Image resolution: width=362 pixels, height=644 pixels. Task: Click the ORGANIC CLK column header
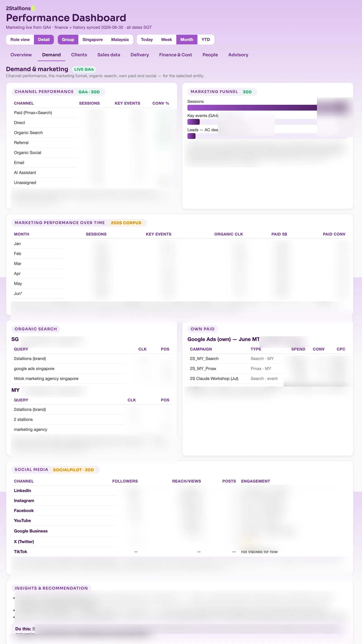pos(229,234)
